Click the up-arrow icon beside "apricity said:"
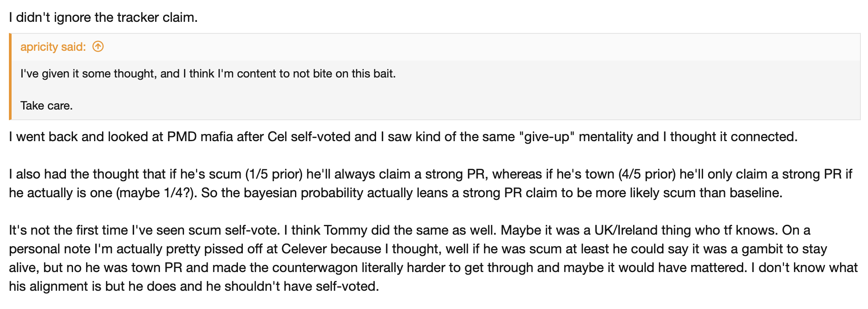Screen dimensions: 868x309 (x=98, y=46)
